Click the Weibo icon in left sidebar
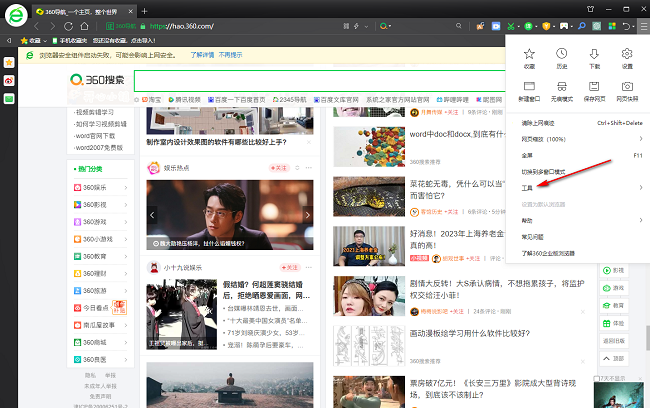The height and width of the screenshot is (408, 650). click(9, 80)
